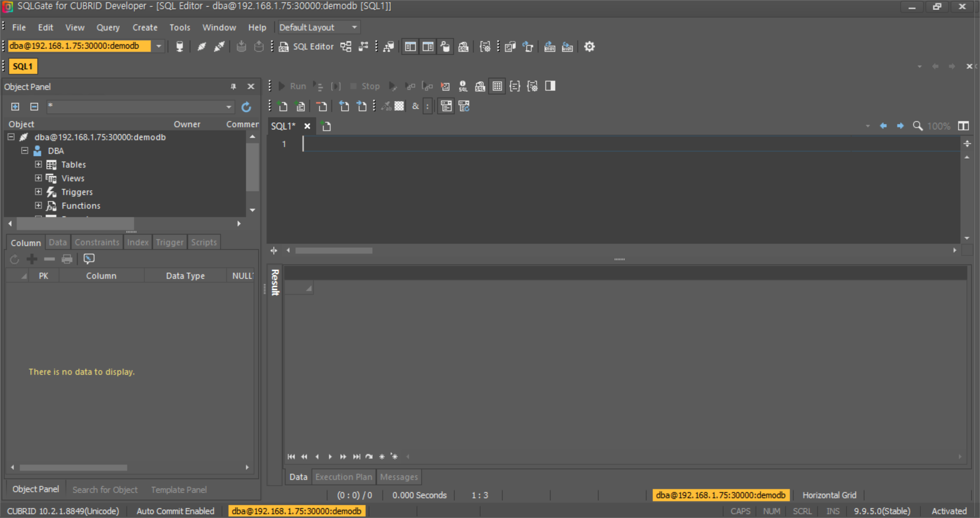This screenshot has height=518, width=980.
Task: Click the print icon in Column tab
Action: pyautogui.click(x=67, y=259)
